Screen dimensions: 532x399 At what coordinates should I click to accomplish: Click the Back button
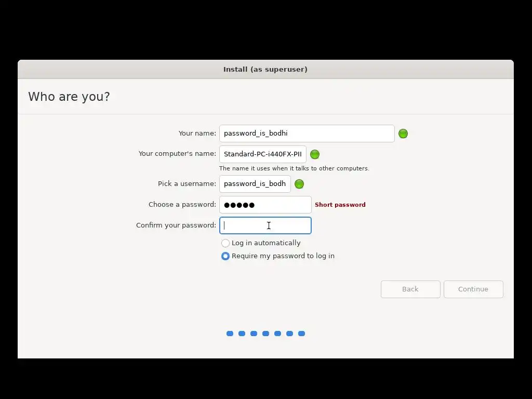click(x=410, y=289)
